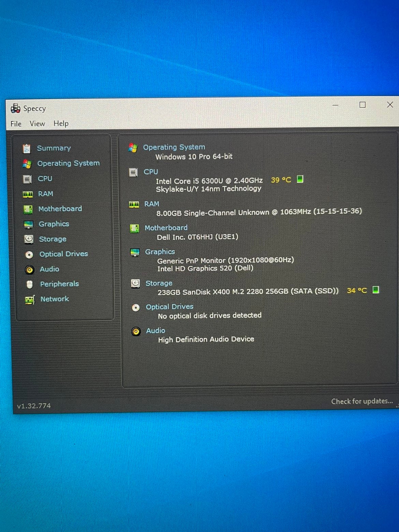Open the View menu

(x=37, y=124)
